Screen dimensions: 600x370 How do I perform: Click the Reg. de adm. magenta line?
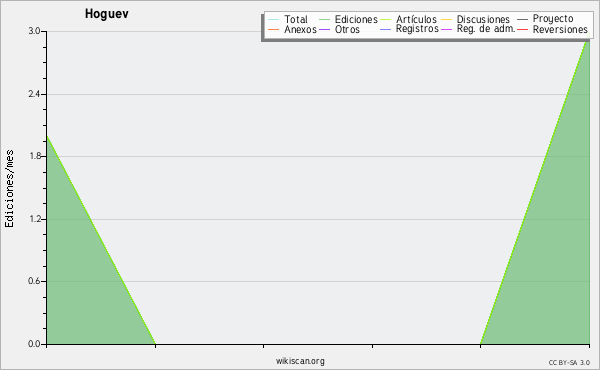tap(447, 29)
